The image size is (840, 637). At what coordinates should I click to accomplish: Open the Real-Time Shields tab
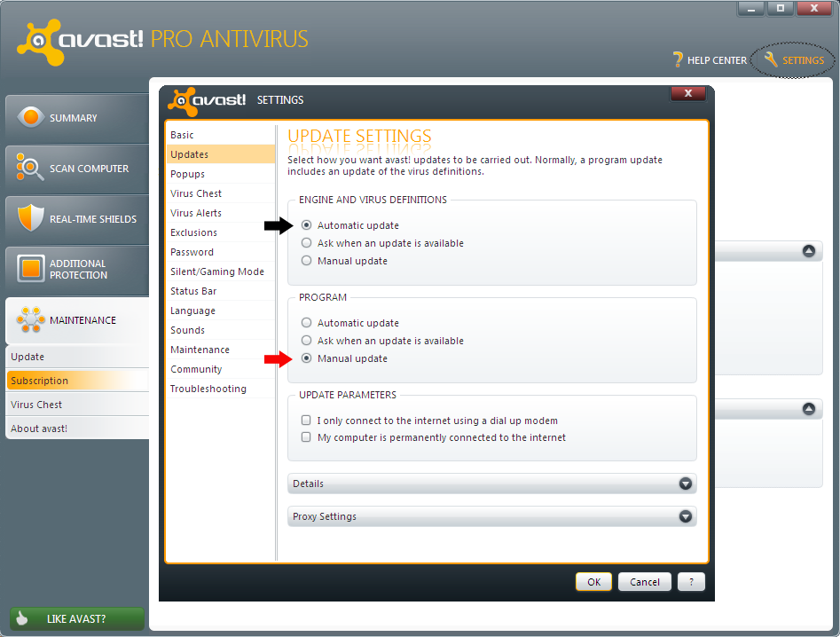(x=77, y=219)
